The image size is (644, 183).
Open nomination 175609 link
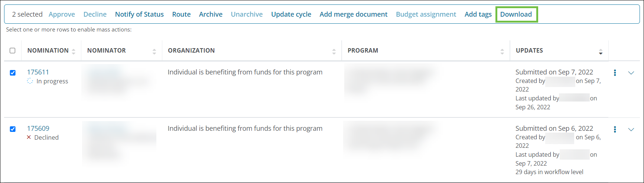tap(38, 129)
